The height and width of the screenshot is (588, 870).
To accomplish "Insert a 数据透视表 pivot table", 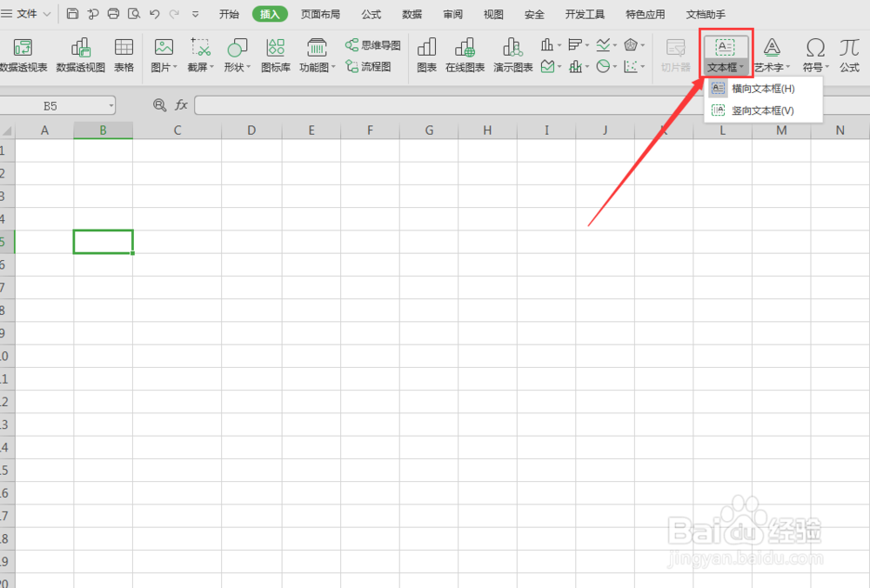I will pyautogui.click(x=23, y=55).
